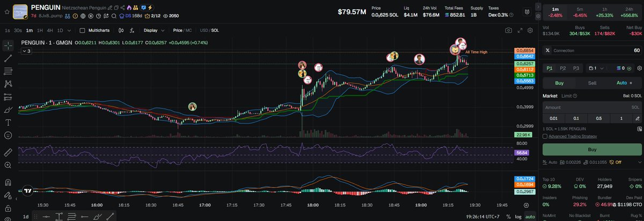
Task: Toggle auto scale on chart
Action: pos(530,216)
